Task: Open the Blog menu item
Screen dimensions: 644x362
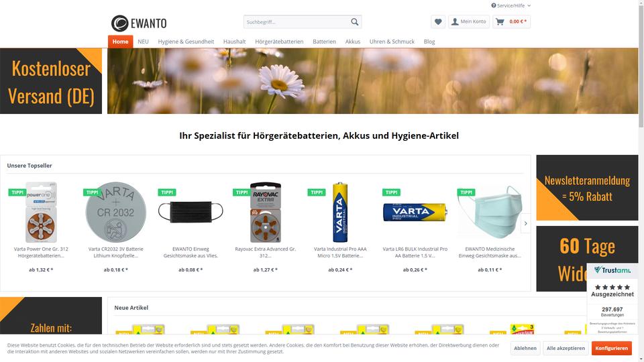Action: click(x=429, y=42)
